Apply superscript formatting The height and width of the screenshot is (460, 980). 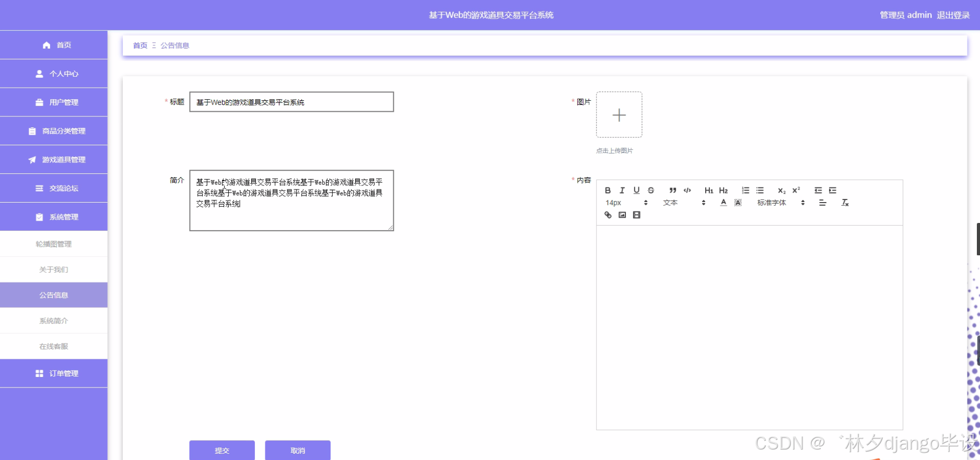[796, 191]
